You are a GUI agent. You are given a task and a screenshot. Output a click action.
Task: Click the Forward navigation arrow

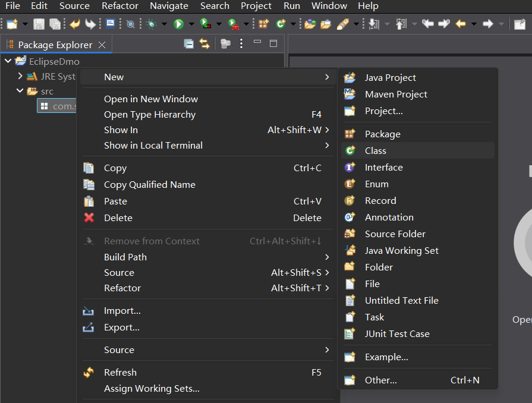pyautogui.click(x=488, y=24)
